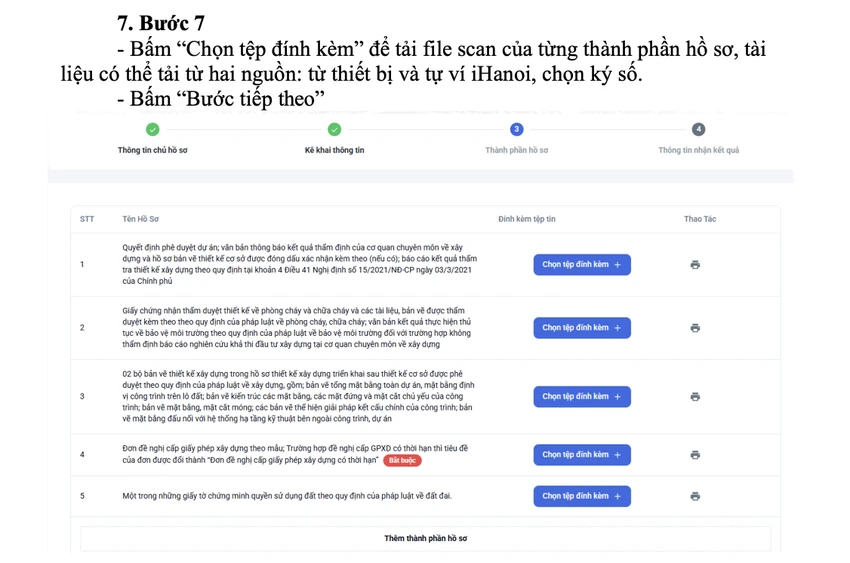
Task: Click 'Thêm thành phần hồ sơ' to add a component
Action: tap(426, 538)
